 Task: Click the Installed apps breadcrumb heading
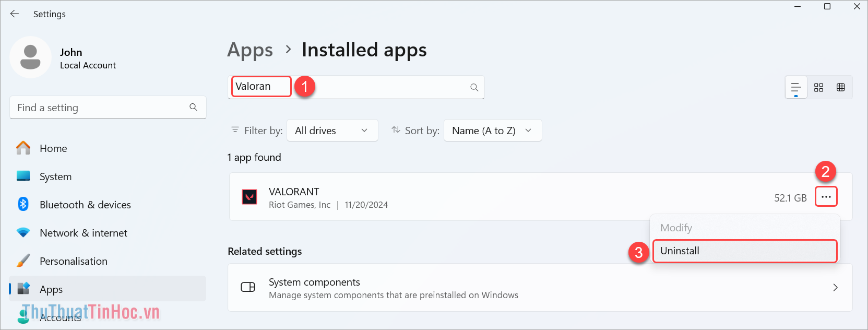coord(364,50)
